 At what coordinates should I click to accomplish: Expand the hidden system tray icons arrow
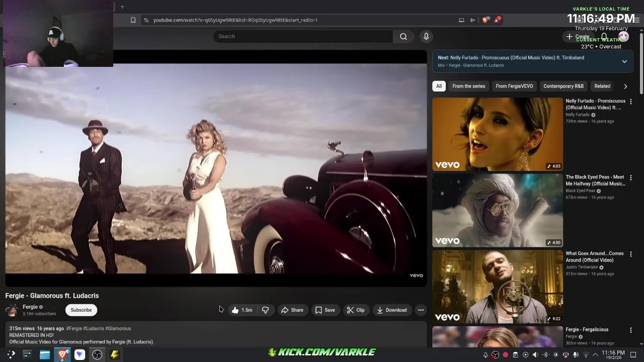[595, 355]
